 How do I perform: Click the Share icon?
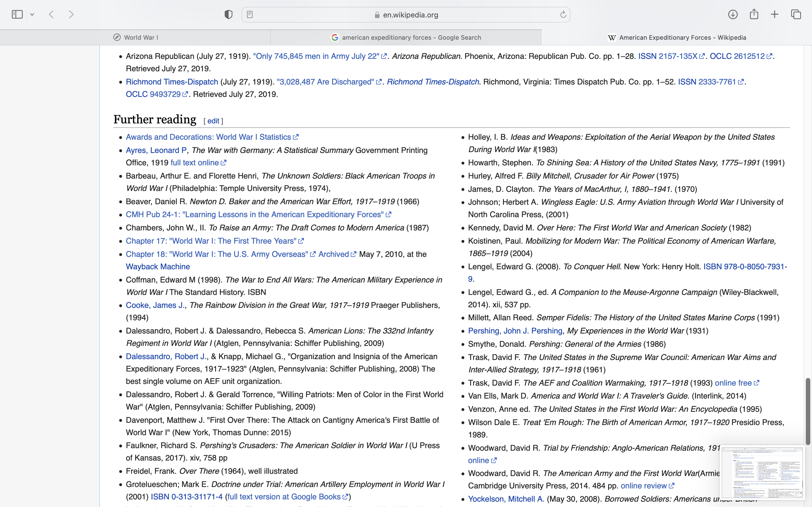click(x=754, y=14)
